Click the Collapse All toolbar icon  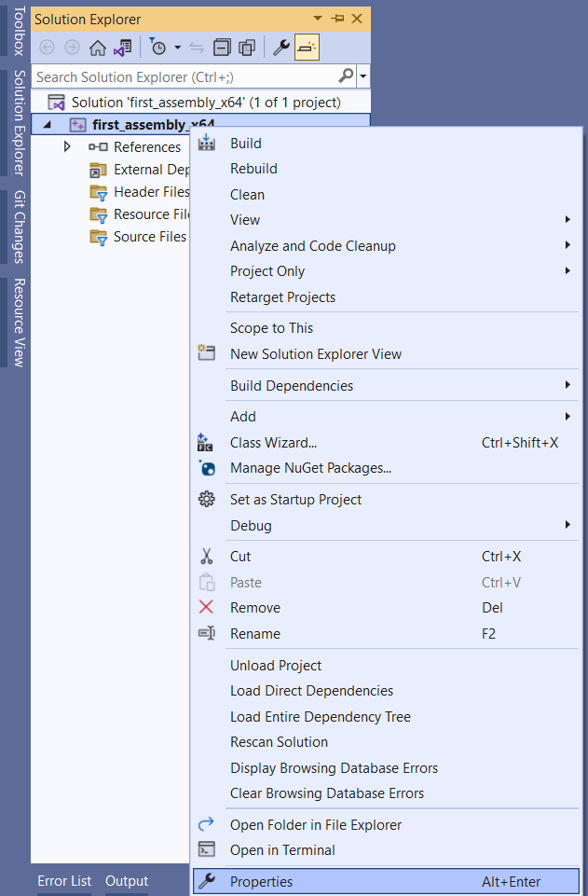pos(222,48)
